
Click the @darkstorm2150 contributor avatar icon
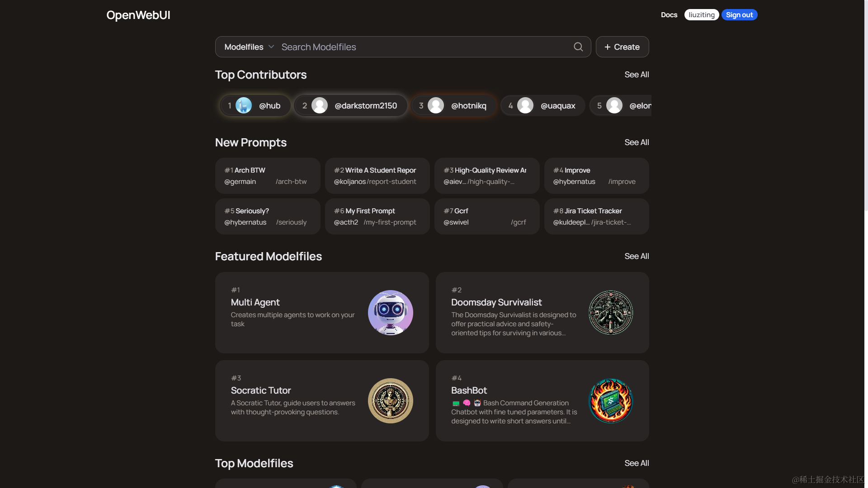point(320,105)
